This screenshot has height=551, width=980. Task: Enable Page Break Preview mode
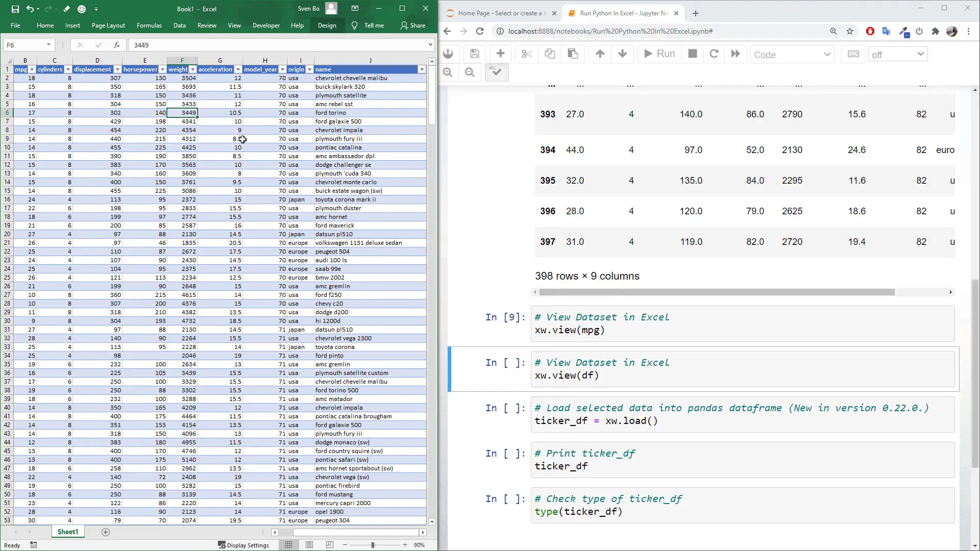329,544
